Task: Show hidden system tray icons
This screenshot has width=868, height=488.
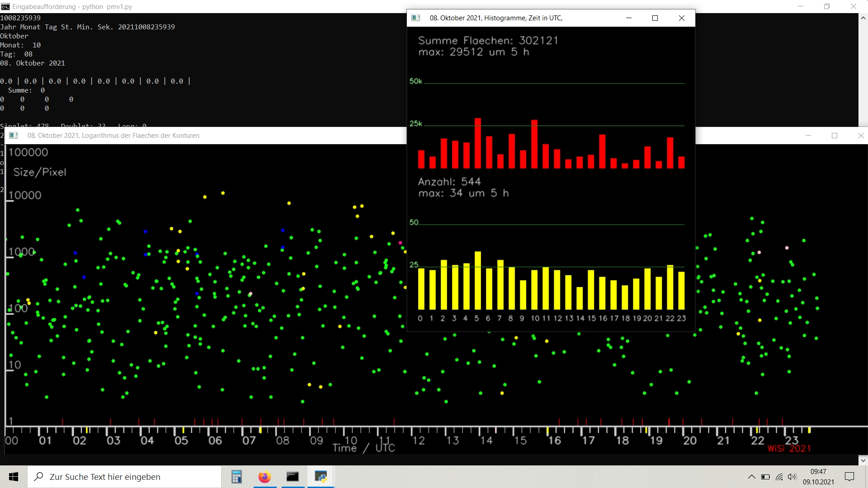Action: tap(751, 477)
